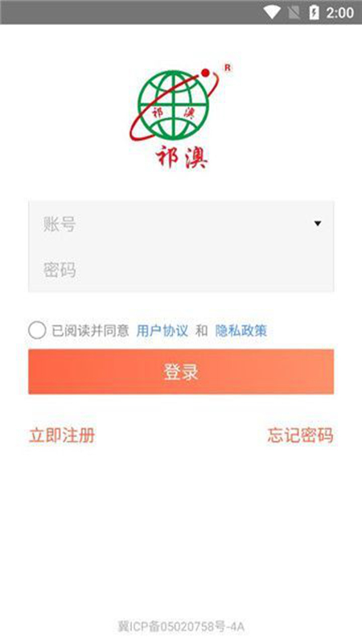Select 忘记密码 to recover password
Screen dimensions: 362x644
300,435
